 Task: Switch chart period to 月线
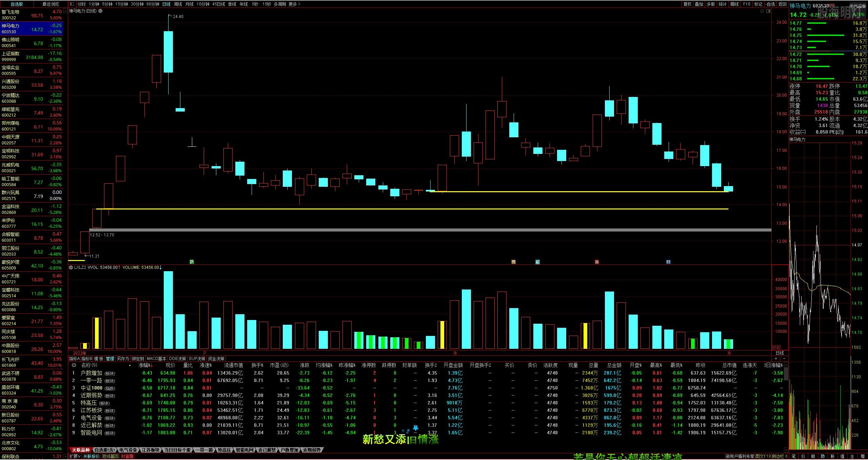pyautogui.click(x=190, y=4)
